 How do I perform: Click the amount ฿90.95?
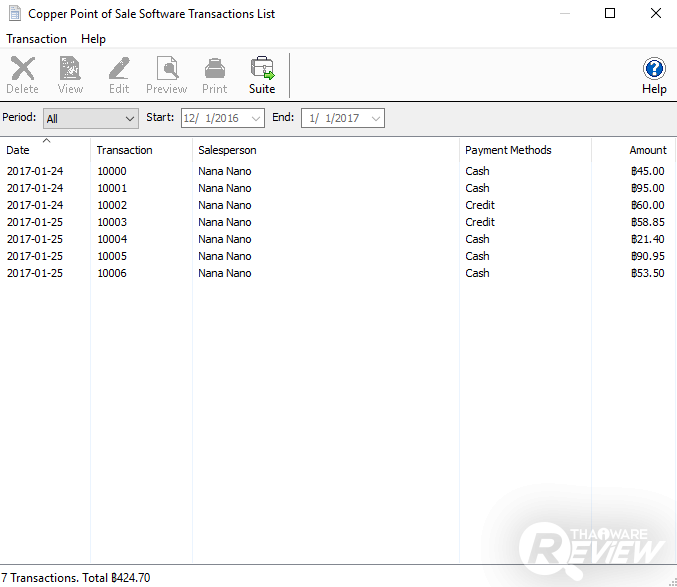[648, 256]
